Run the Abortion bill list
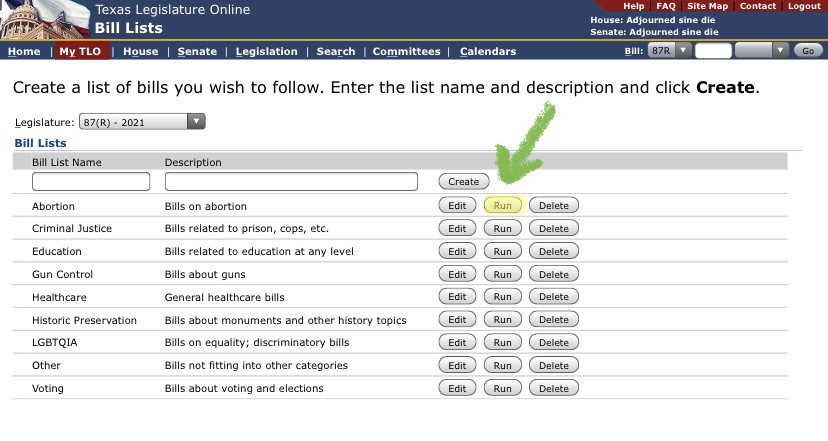 tap(503, 205)
